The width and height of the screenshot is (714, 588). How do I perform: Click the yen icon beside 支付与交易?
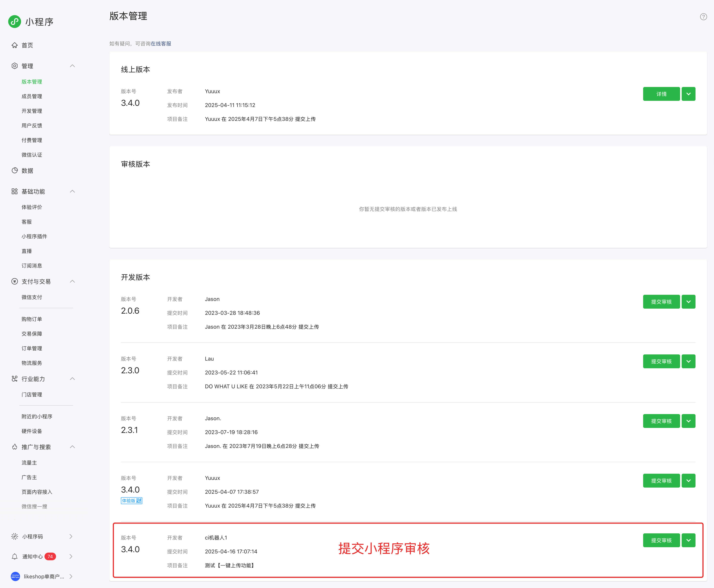[15, 281]
